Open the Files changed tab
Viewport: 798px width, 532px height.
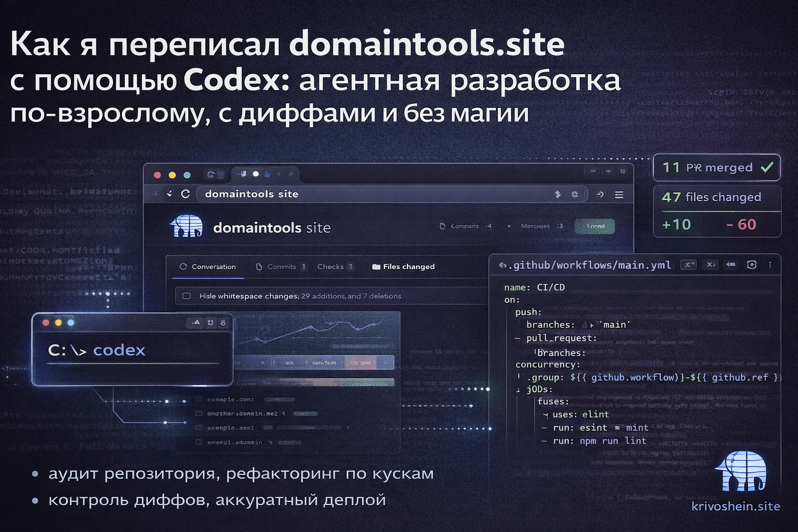(404, 267)
